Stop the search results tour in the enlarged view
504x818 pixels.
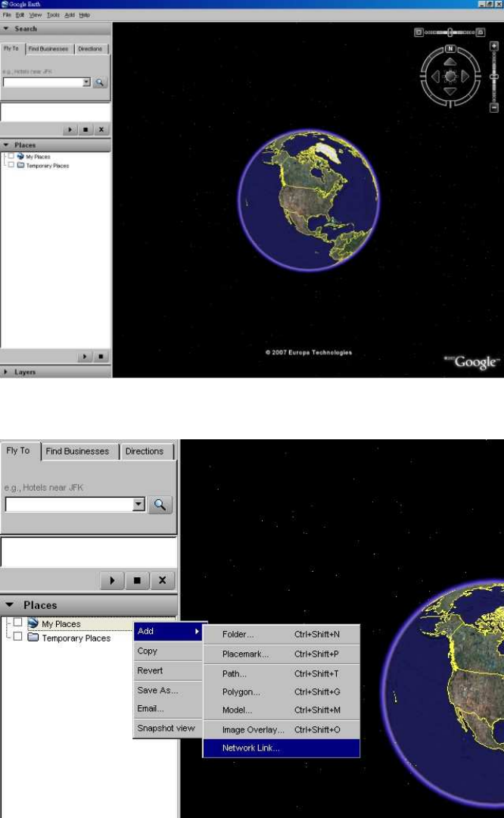click(x=137, y=580)
